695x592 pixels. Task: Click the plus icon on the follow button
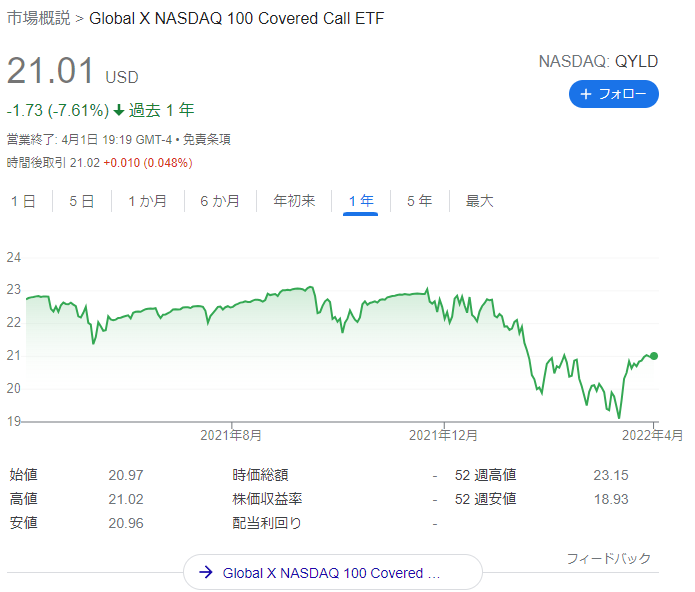586,94
